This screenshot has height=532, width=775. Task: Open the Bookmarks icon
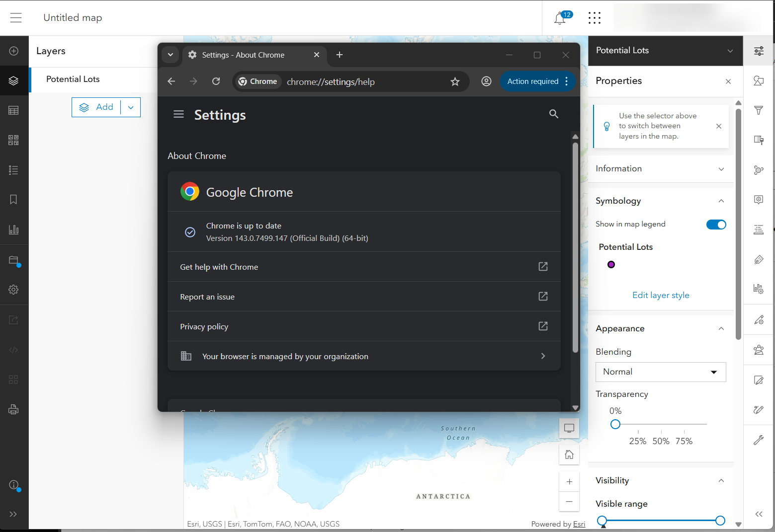14,200
